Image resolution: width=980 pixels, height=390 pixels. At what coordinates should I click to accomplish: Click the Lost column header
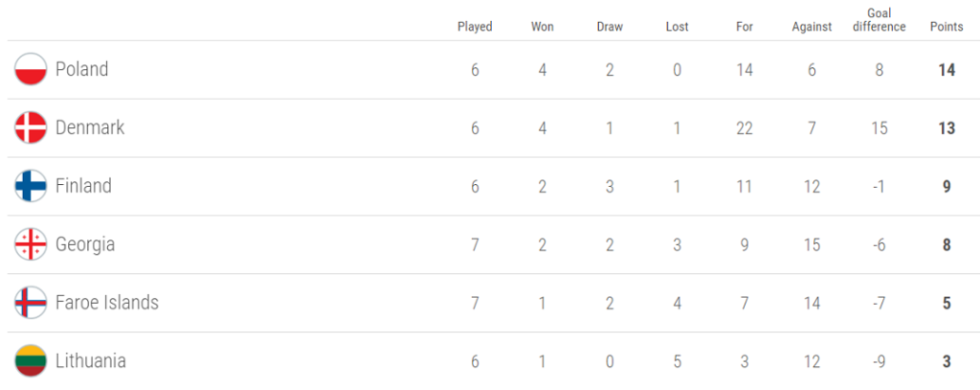[677, 27]
